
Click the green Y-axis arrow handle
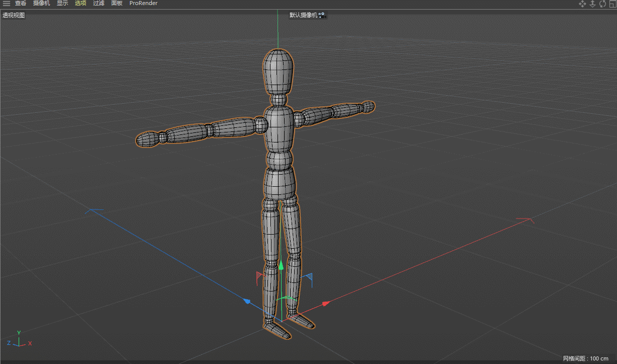pyautogui.click(x=281, y=265)
